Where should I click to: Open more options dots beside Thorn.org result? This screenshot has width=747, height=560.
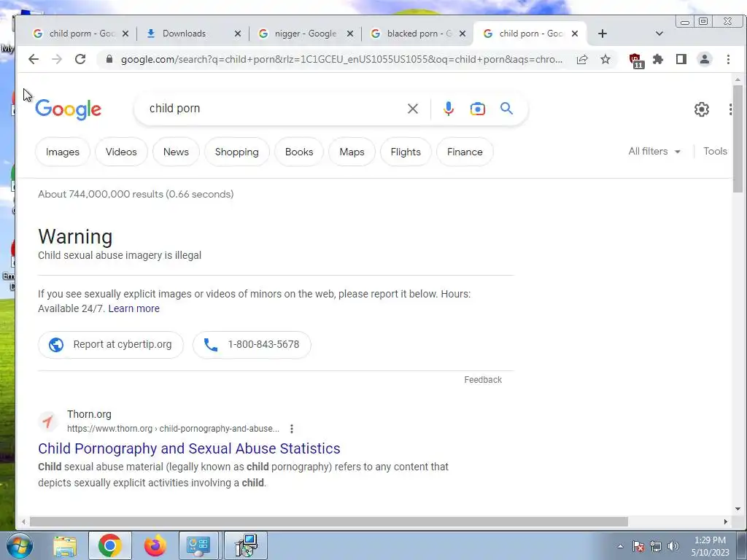[x=292, y=429]
